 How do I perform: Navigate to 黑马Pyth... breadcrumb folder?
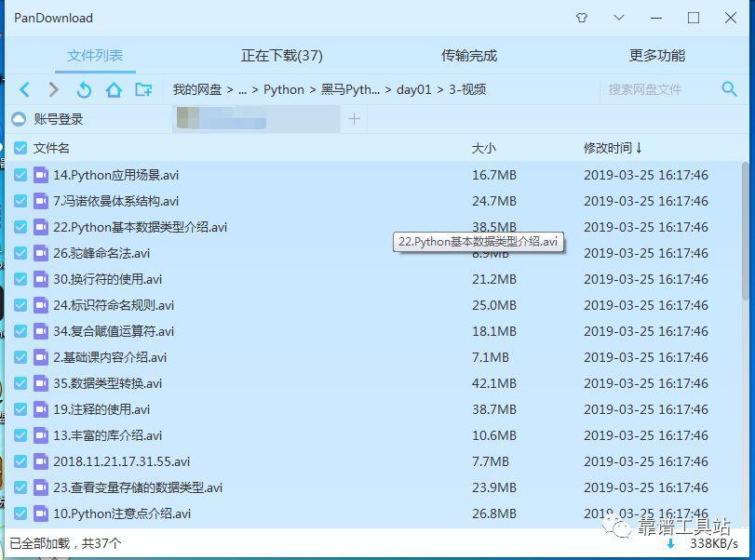350,89
